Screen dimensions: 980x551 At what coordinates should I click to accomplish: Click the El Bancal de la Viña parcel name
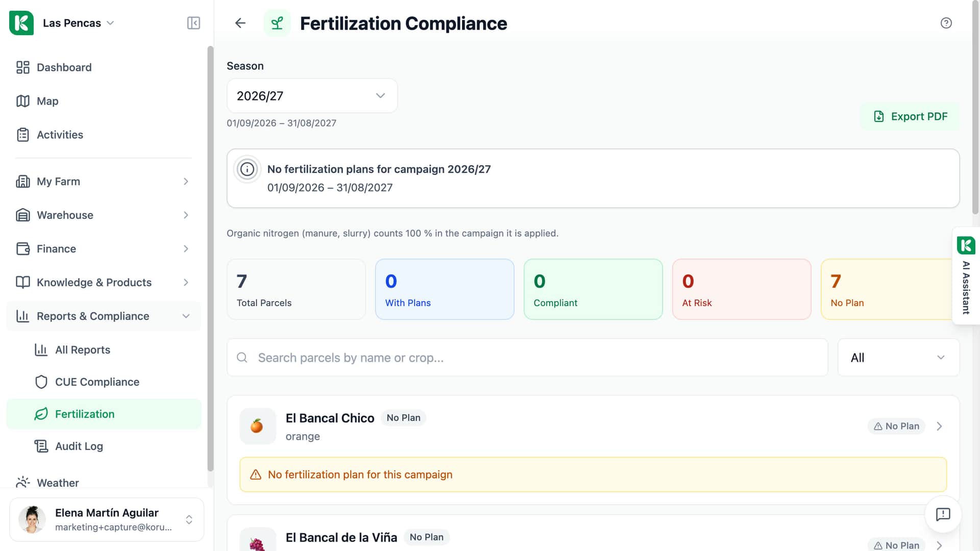click(x=341, y=538)
